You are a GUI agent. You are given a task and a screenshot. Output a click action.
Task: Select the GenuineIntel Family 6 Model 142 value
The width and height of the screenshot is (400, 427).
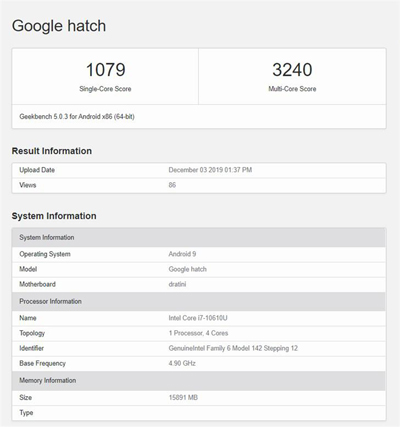pyautogui.click(x=233, y=348)
